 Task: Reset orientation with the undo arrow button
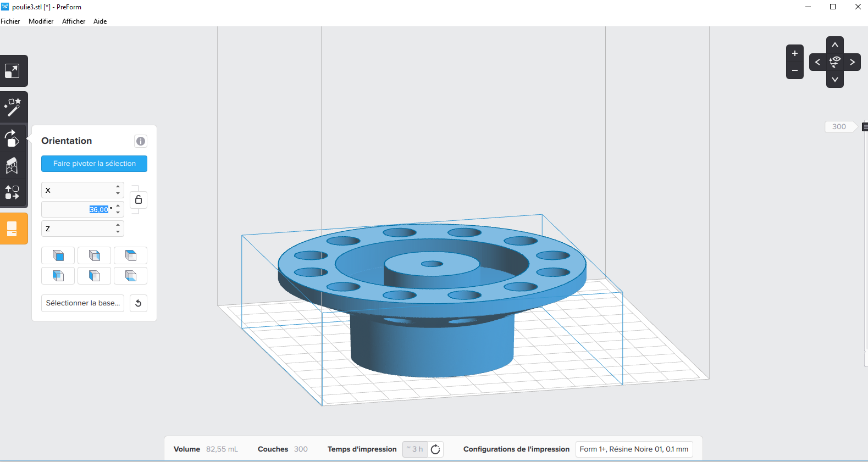139,303
